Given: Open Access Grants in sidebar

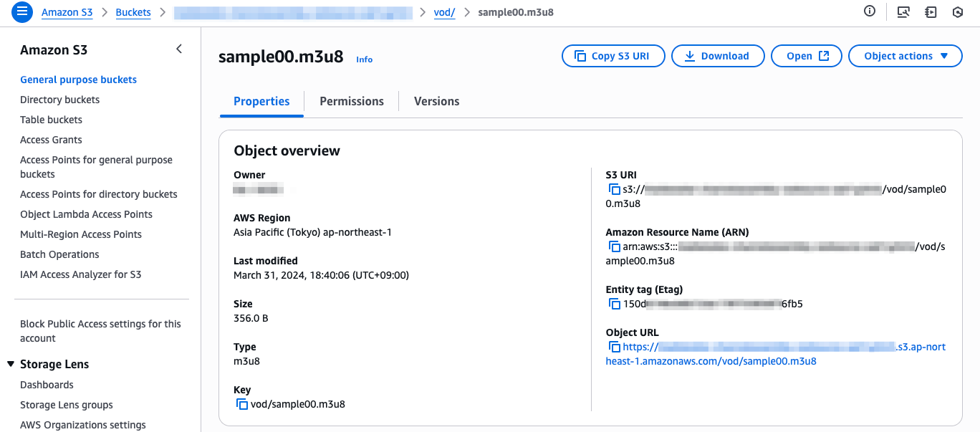Looking at the screenshot, I should click(51, 140).
